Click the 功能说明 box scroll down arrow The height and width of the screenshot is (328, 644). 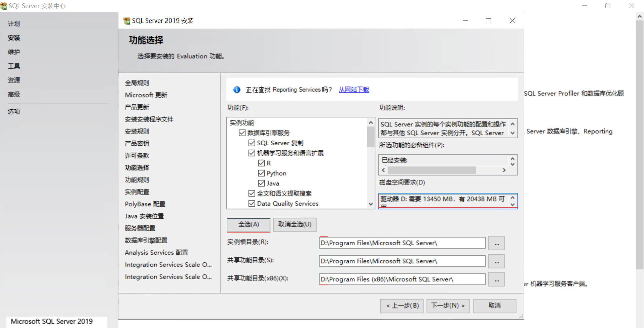point(513,133)
